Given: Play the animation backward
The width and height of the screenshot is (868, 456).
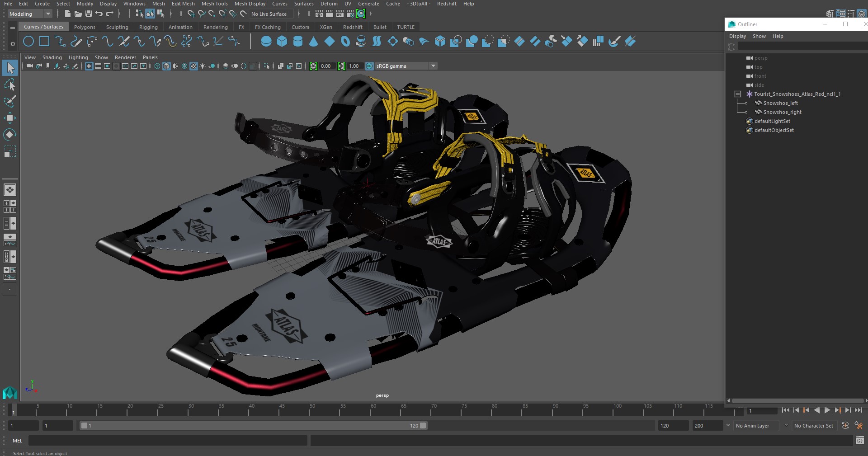Looking at the screenshot, I should point(816,410).
